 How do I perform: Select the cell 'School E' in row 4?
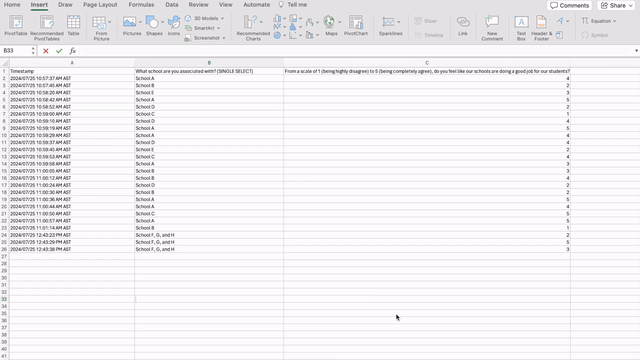tap(209, 93)
